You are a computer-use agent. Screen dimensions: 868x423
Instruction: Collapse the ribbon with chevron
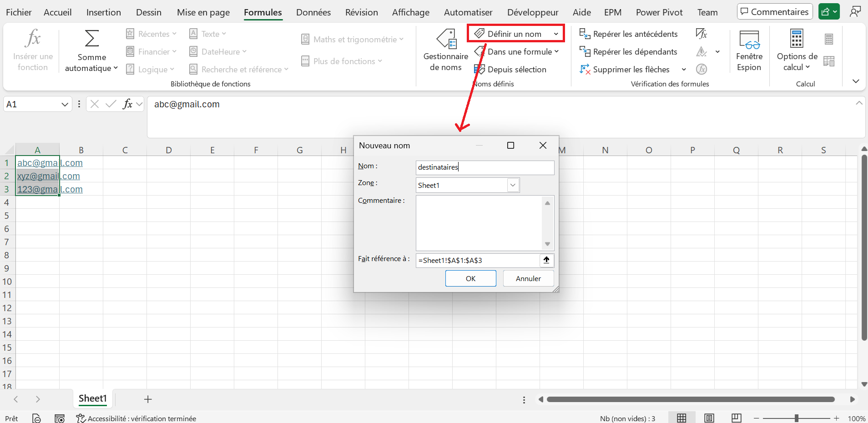click(x=856, y=81)
